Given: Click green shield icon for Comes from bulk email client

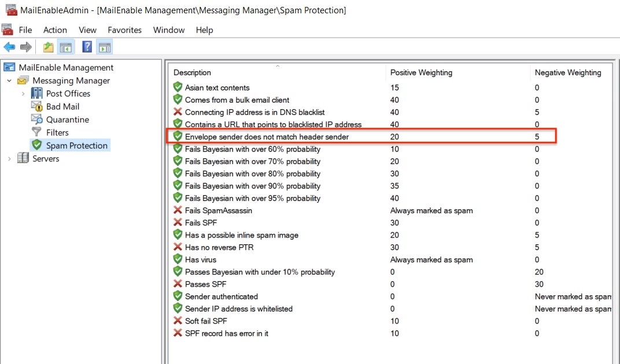Looking at the screenshot, I should pyautogui.click(x=178, y=99).
